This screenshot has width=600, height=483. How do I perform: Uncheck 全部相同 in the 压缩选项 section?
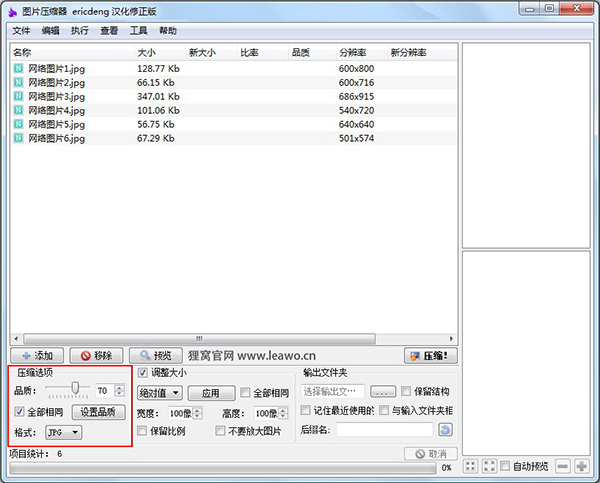pos(21,411)
